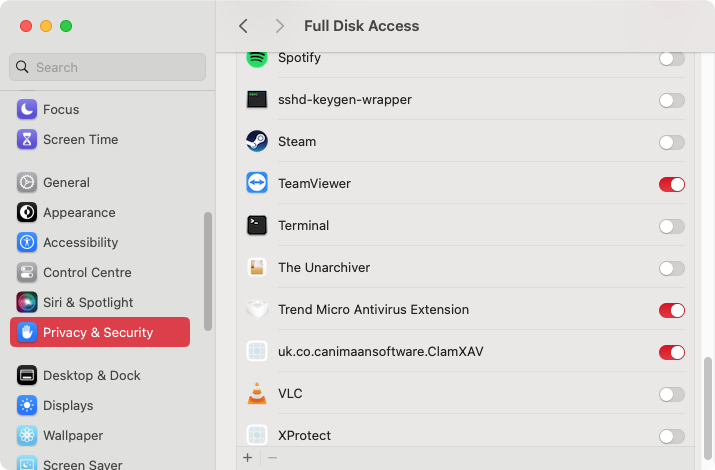Click the sshd-keygen-wrapper terminal icon
The height and width of the screenshot is (470, 715).
[x=257, y=99]
